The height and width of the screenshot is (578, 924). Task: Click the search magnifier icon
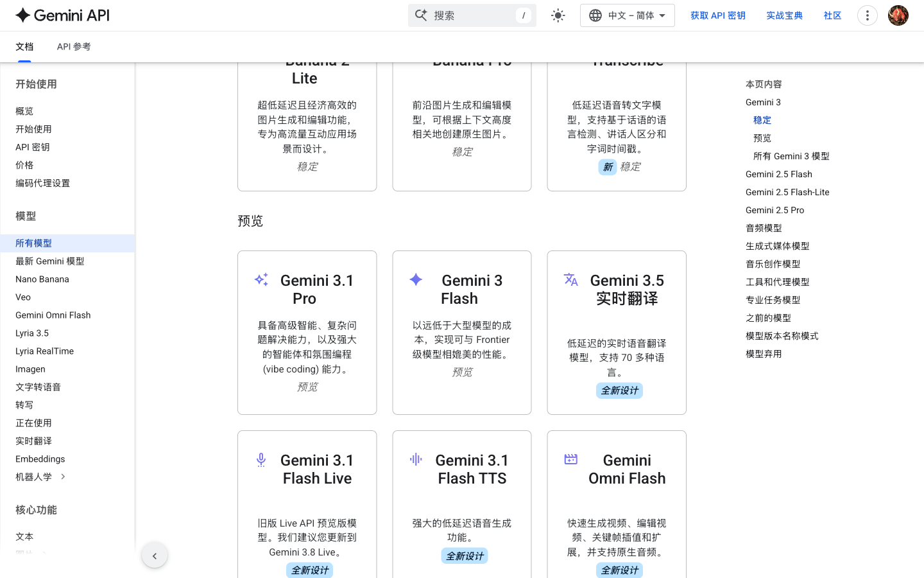pyautogui.click(x=421, y=15)
